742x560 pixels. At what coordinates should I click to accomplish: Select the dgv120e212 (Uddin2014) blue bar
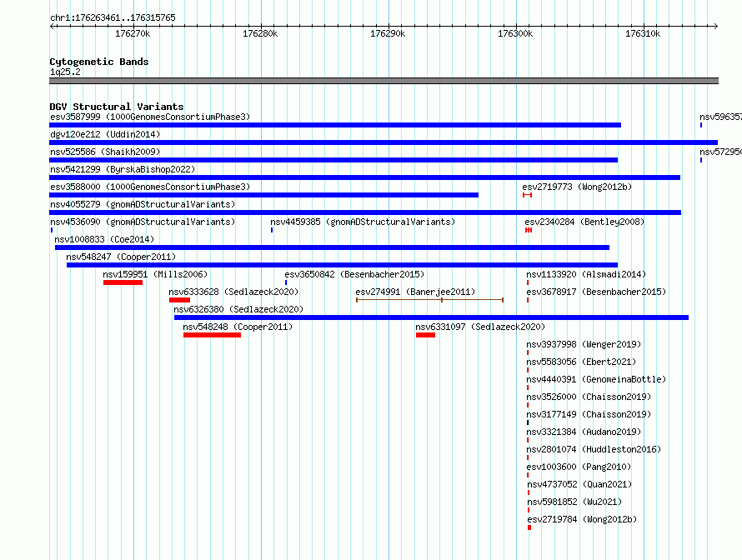384,142
